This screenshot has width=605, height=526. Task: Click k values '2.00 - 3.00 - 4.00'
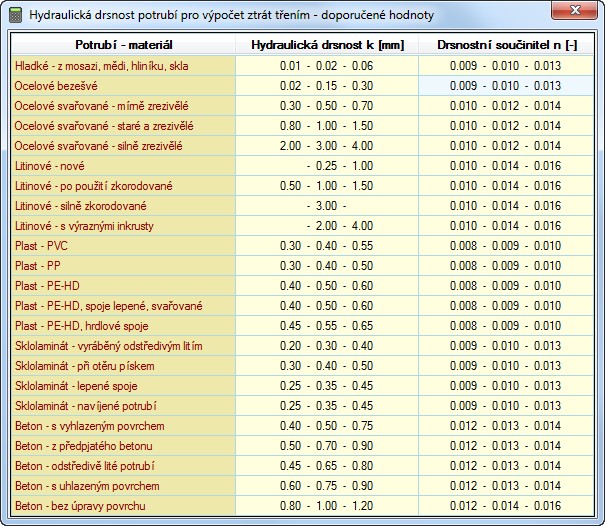(327, 146)
